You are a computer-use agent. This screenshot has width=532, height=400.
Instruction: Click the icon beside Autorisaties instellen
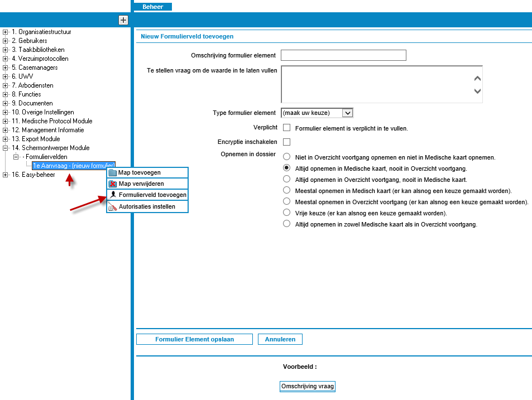tap(112, 206)
